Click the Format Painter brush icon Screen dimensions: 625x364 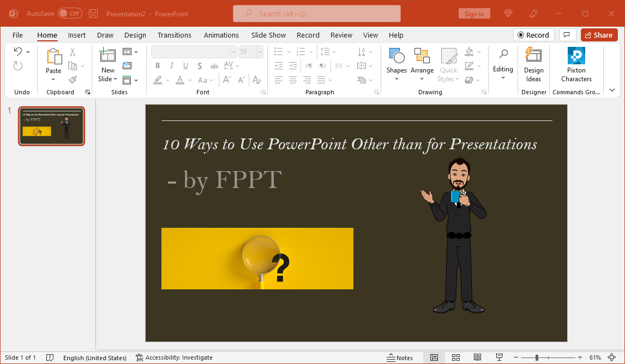click(73, 80)
